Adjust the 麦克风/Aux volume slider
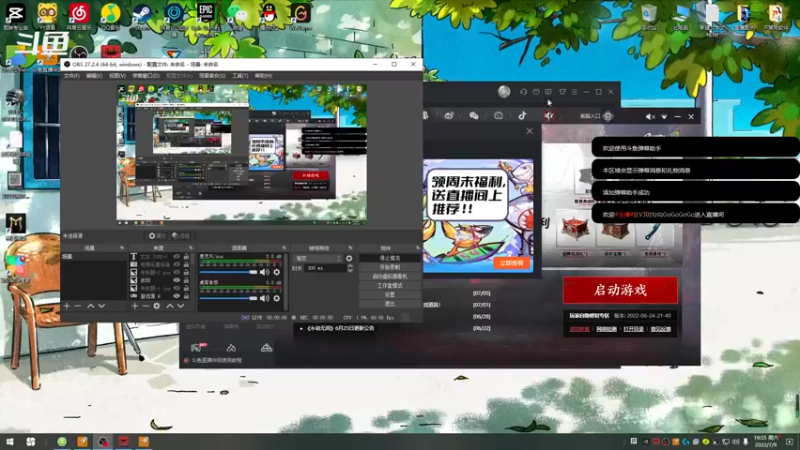This screenshot has height=450, width=800. click(229, 272)
